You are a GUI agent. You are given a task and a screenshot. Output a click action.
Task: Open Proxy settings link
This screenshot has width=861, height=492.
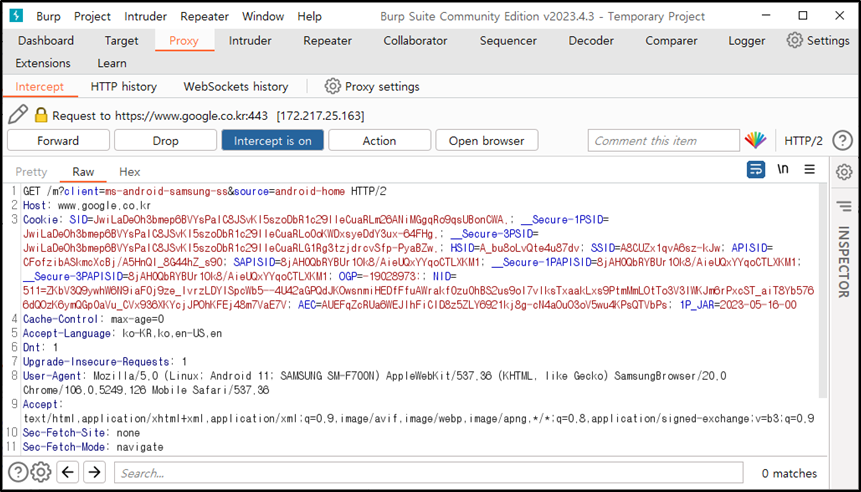[x=372, y=87]
